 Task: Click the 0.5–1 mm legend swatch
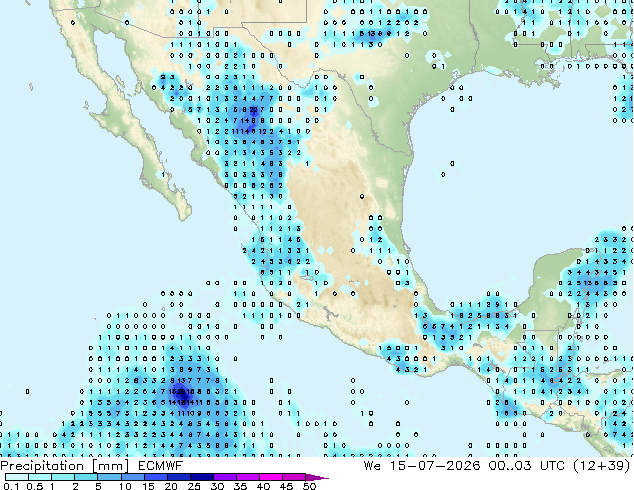[x=40, y=477]
